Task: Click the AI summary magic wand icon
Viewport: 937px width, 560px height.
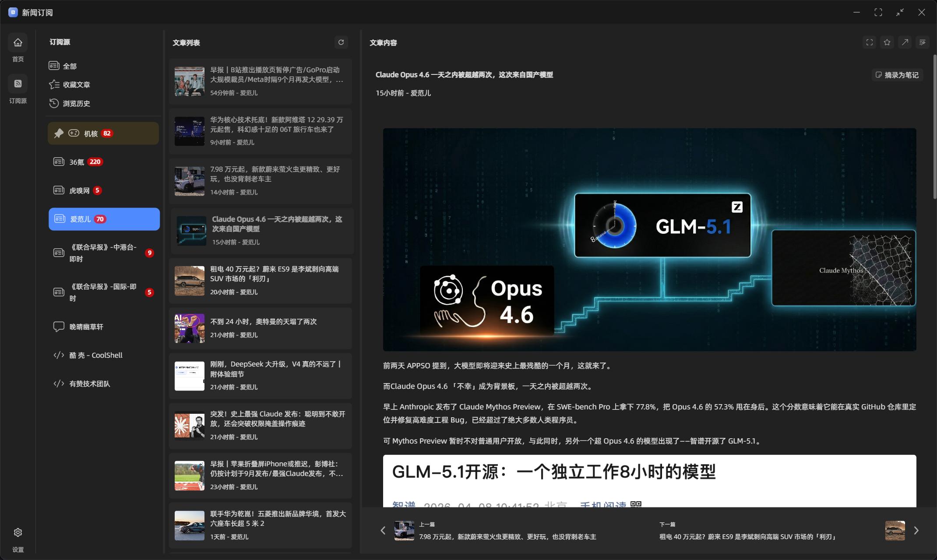Action: click(922, 42)
